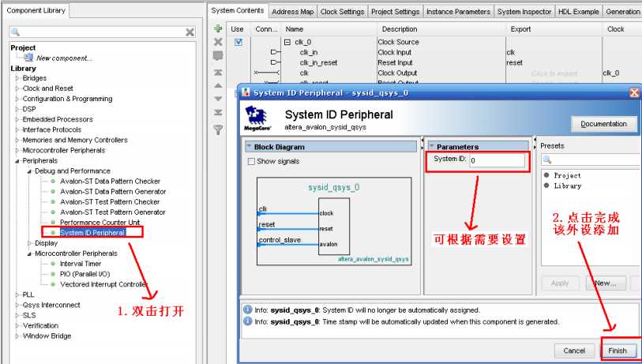Click the move to bottom arrow icon
642x364 pixels.
(218, 112)
